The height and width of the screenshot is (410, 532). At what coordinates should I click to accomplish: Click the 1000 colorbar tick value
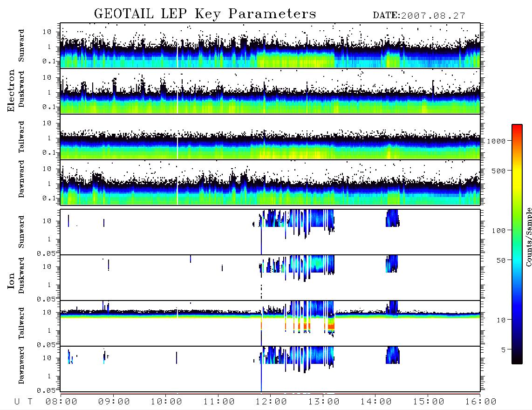(496, 141)
